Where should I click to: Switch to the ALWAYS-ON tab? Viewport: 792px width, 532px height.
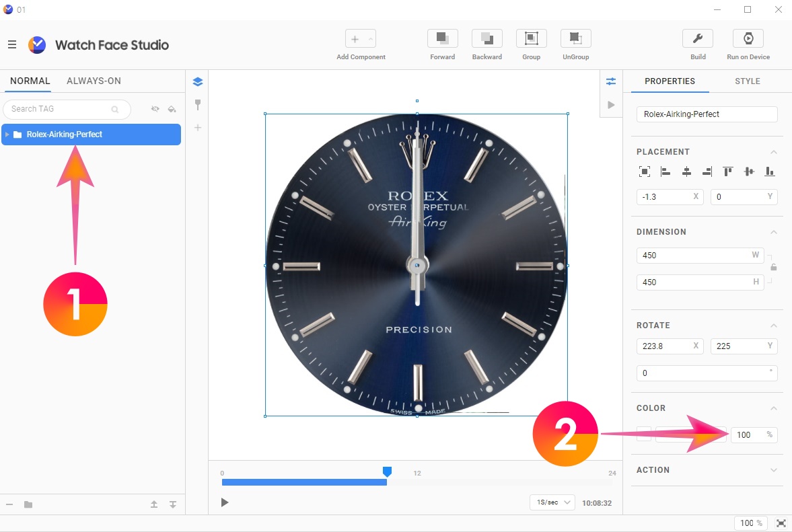(x=94, y=81)
